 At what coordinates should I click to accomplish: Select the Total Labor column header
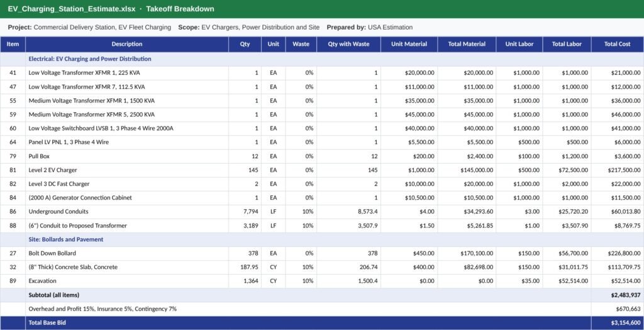pos(567,44)
